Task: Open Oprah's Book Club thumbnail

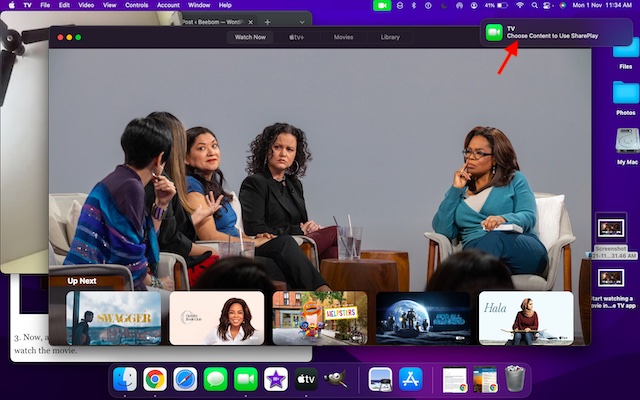Action: 217,318
